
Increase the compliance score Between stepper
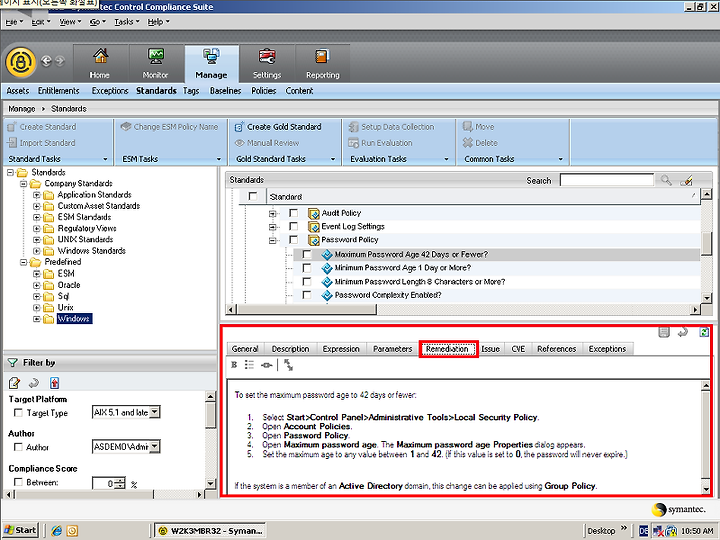coord(120,480)
